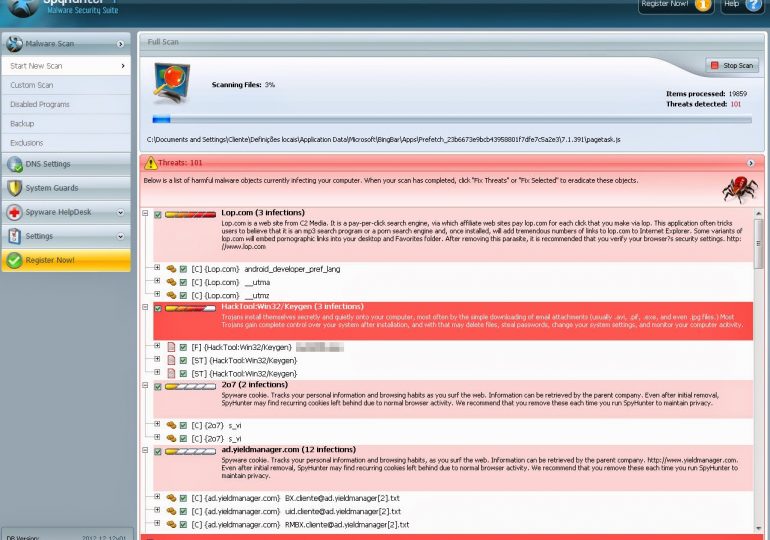Click the Malware Scan shield icon

pyautogui.click(x=15, y=44)
